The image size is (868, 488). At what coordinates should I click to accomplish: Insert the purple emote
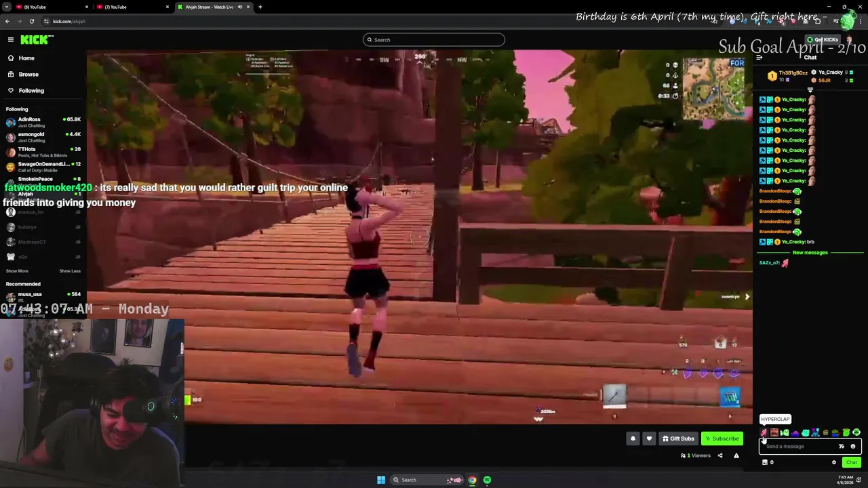[x=795, y=432]
